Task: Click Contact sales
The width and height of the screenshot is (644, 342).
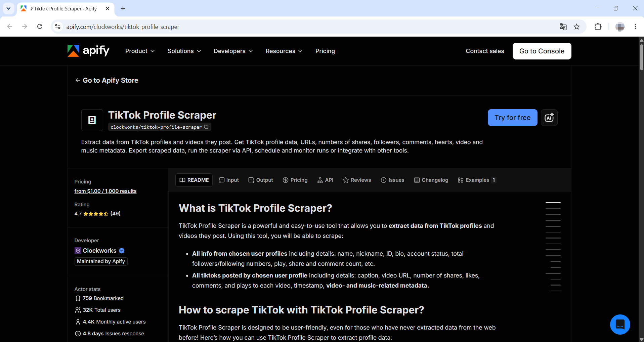Action: (x=485, y=51)
